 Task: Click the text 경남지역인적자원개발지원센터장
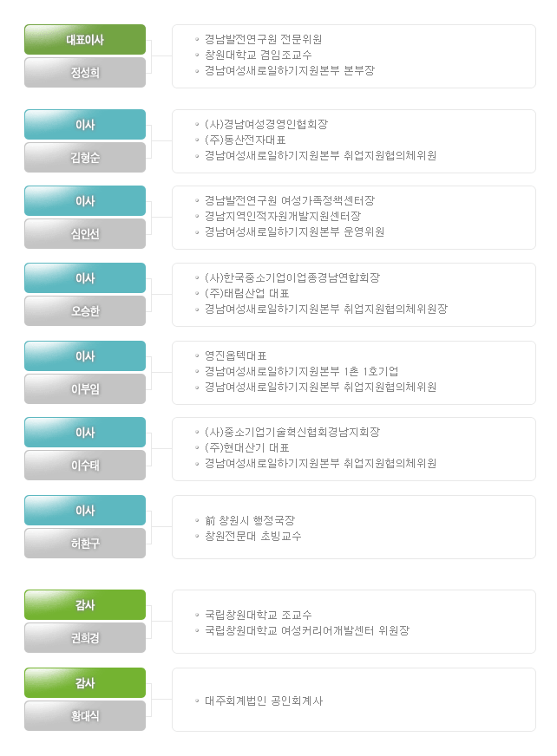[x=283, y=216]
